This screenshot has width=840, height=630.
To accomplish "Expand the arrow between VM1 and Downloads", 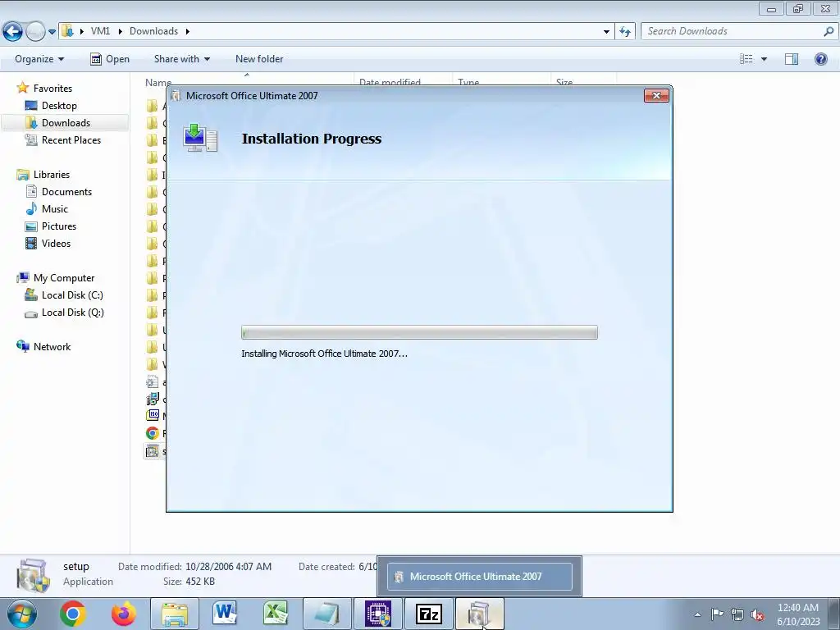I will [x=120, y=31].
